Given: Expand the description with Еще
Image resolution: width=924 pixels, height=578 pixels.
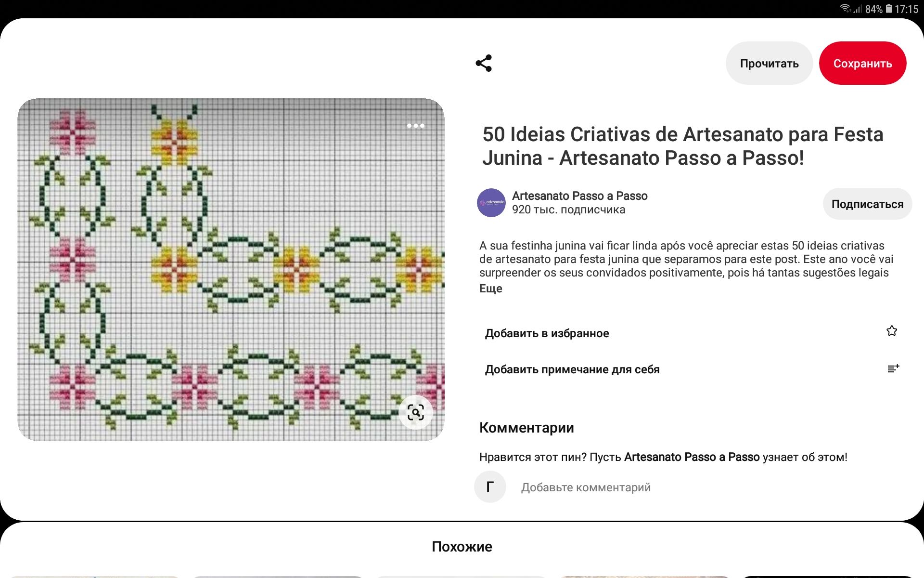Looking at the screenshot, I should tap(490, 289).
